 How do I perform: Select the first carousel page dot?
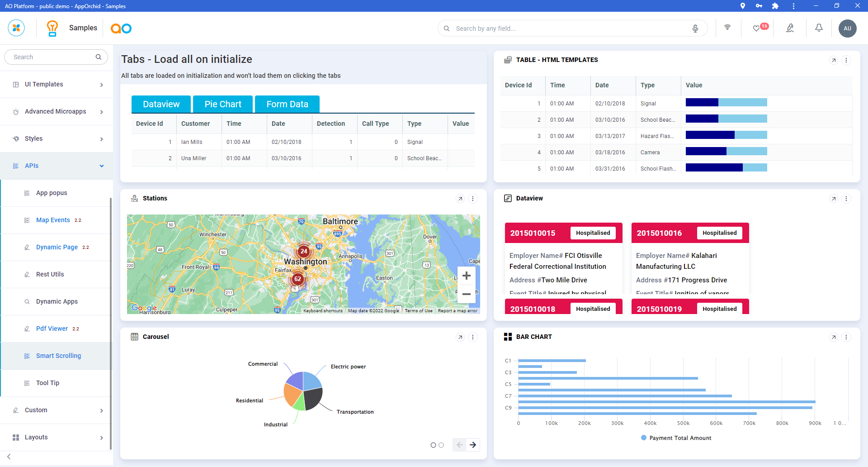pyautogui.click(x=433, y=445)
